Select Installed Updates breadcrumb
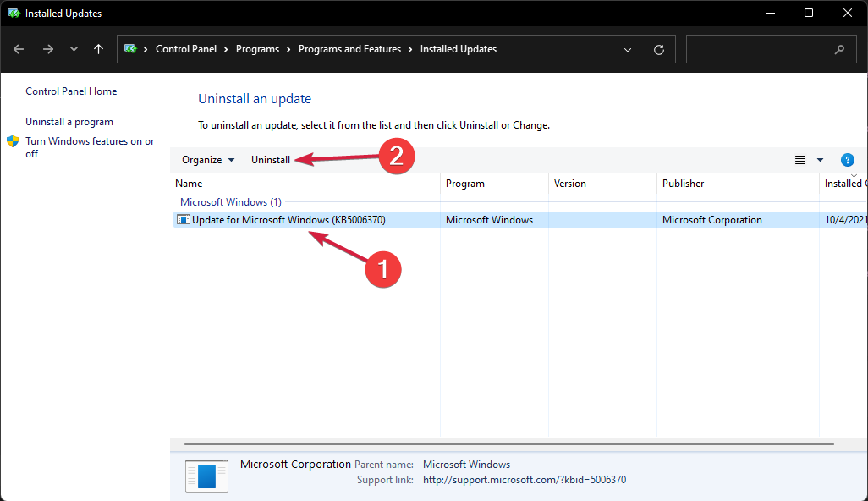 459,49
